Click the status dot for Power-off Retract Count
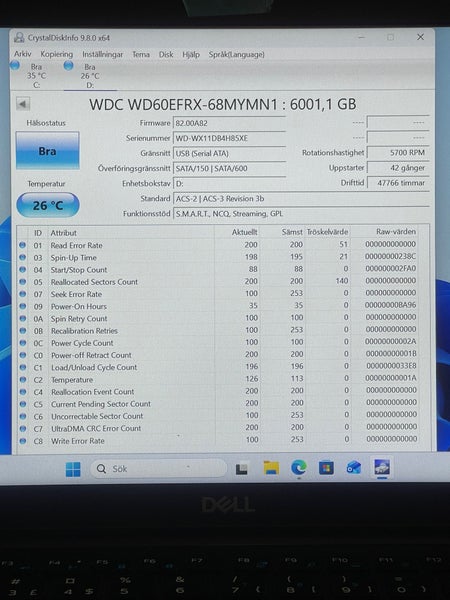Viewport: 450px width, 600px height. point(23,355)
